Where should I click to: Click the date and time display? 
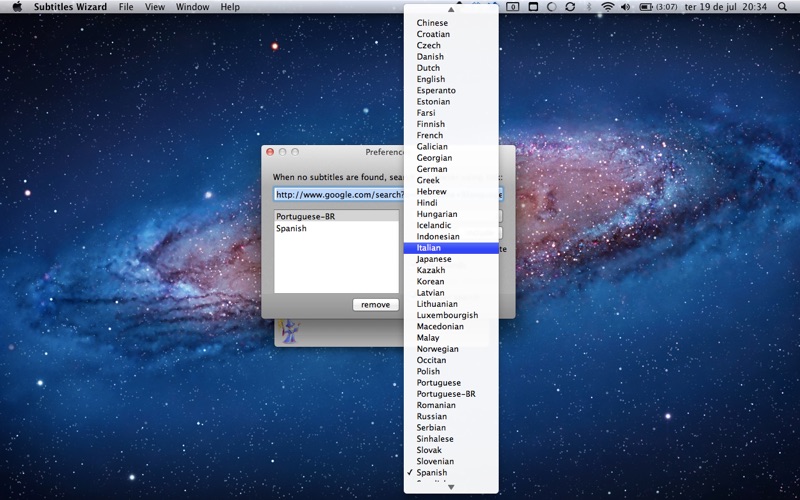click(727, 7)
